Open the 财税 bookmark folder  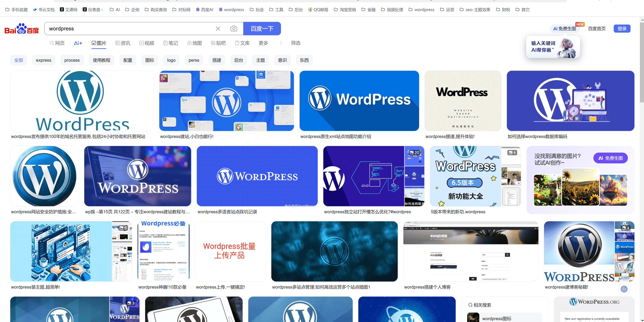pyautogui.click(x=503, y=10)
